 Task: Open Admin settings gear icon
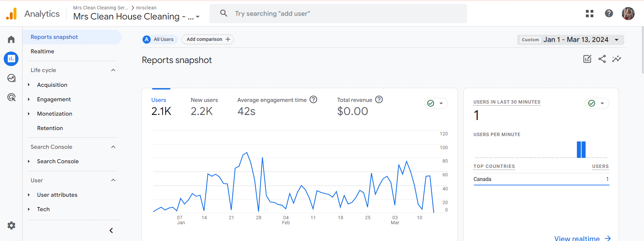click(11, 226)
